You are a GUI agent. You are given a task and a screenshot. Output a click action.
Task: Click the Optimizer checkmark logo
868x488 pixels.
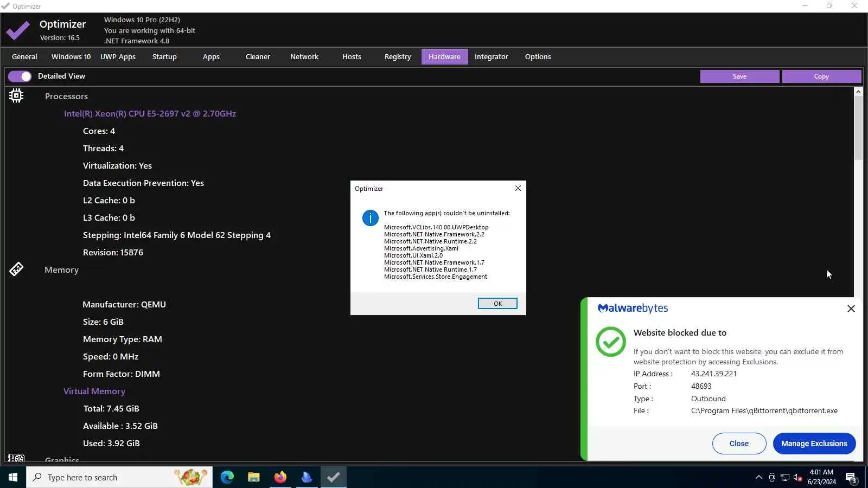(x=18, y=30)
